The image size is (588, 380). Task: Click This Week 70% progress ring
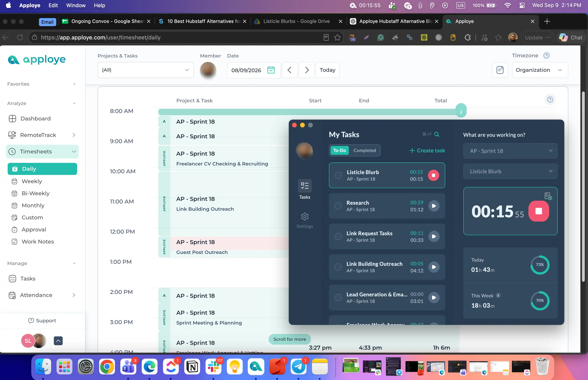540,301
